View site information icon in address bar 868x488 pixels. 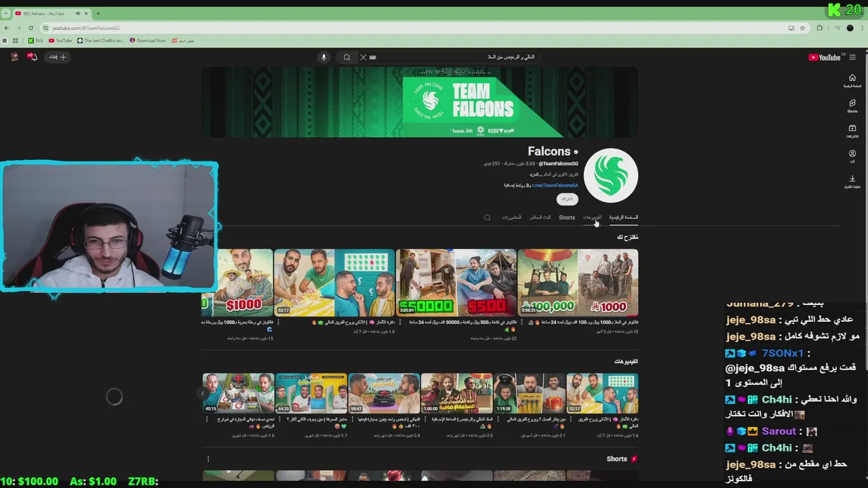click(x=45, y=28)
